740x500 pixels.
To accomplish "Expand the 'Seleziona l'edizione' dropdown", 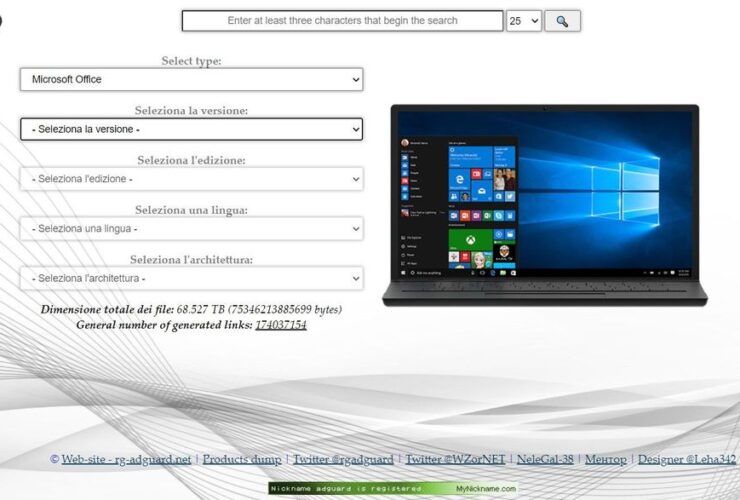I will (191, 179).
